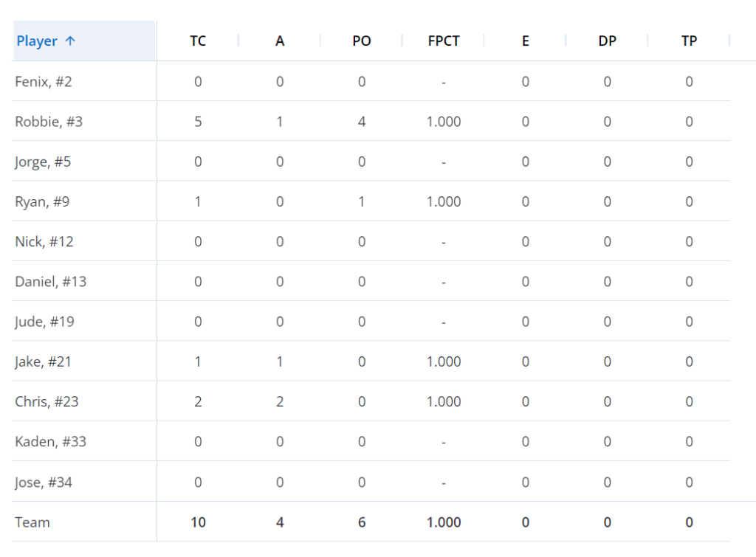Viewport: 756px width, 557px height.
Task: Select Kaden, #33 player name
Action: pyautogui.click(x=50, y=441)
